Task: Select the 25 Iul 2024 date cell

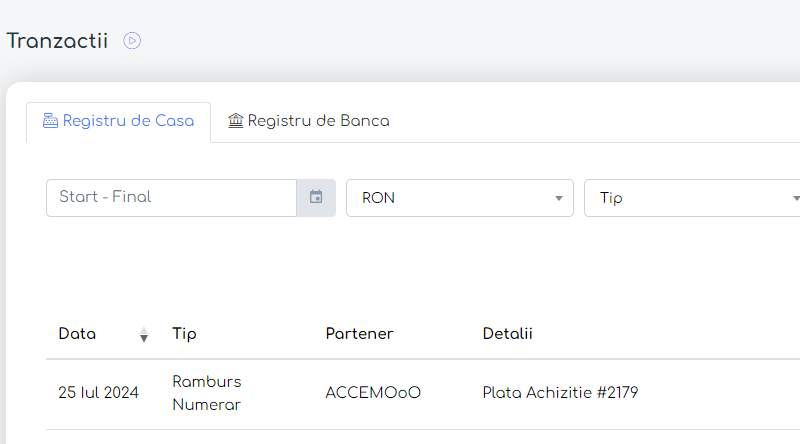Action: click(98, 393)
